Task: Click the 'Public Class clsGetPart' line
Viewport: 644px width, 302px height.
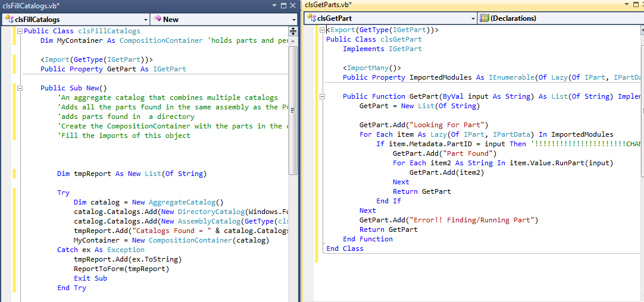Action: coord(374,39)
